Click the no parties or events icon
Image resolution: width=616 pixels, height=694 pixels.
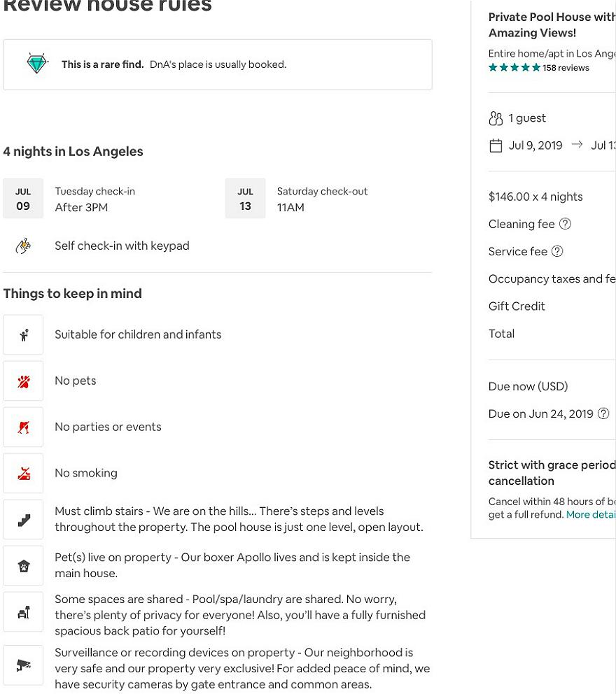[24, 427]
